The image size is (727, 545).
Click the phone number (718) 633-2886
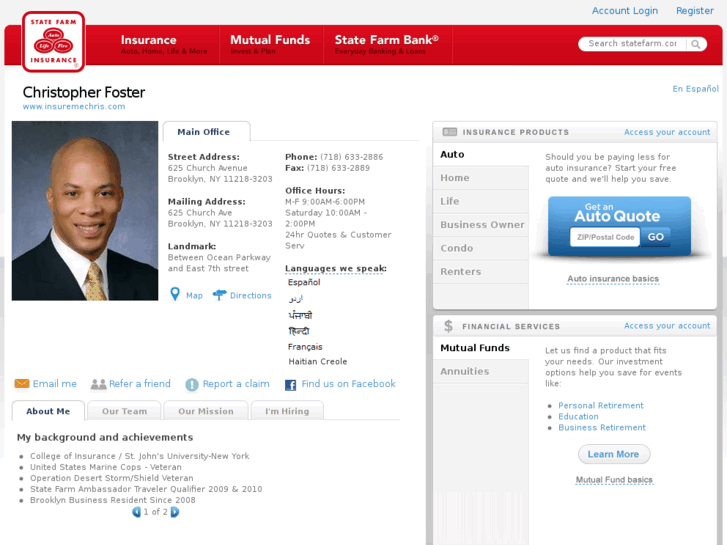coord(351,157)
